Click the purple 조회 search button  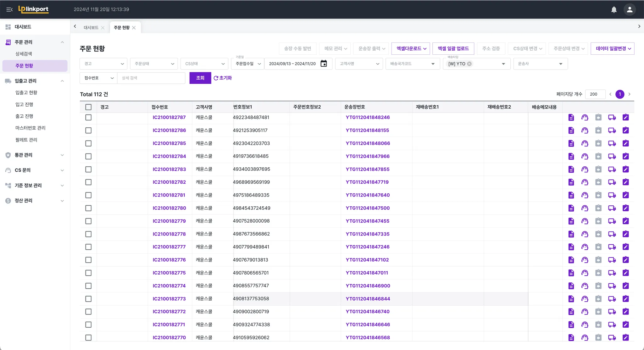200,78
